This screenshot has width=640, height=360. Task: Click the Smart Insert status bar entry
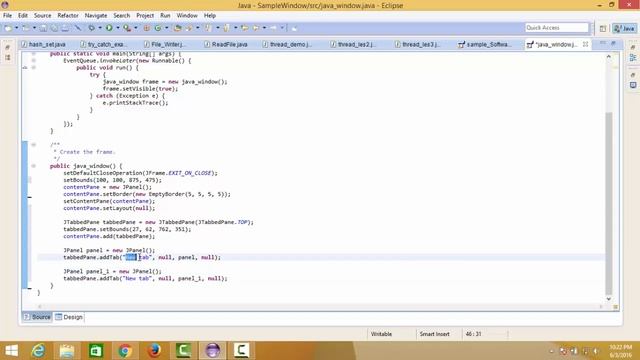(435, 334)
